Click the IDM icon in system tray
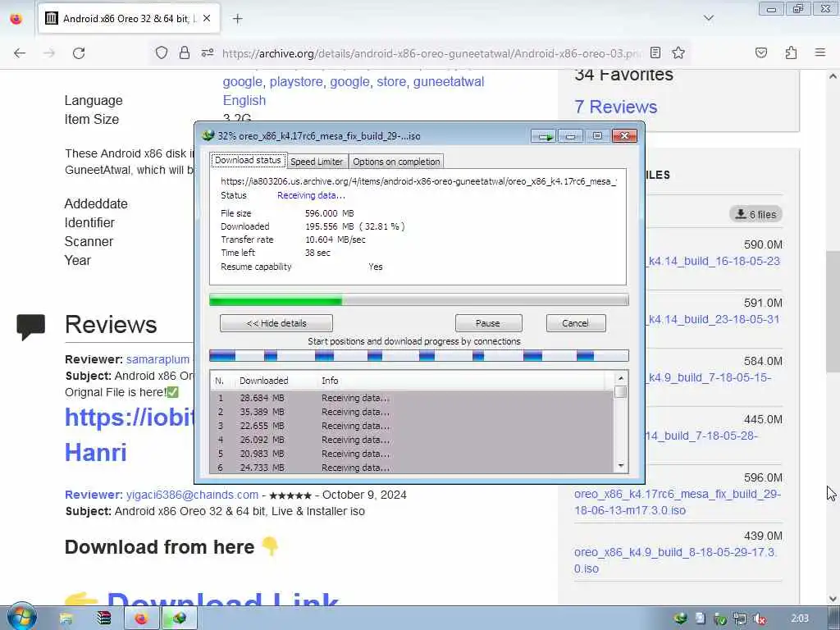This screenshot has width=840, height=630. coord(680,619)
